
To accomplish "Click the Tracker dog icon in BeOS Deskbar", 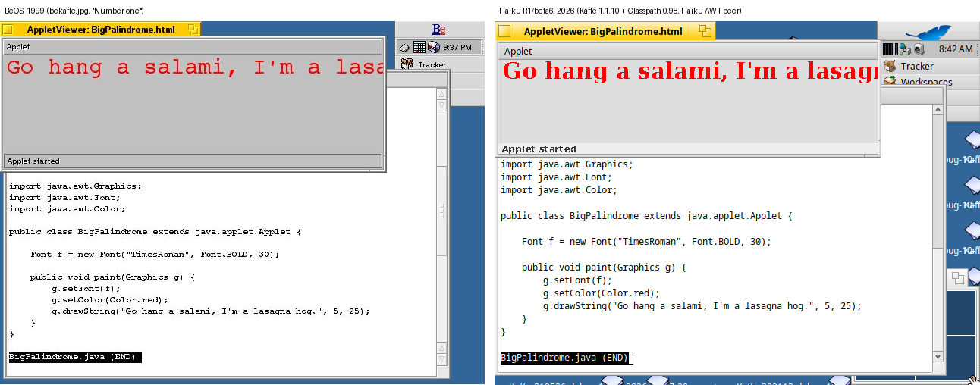I will coord(407,64).
